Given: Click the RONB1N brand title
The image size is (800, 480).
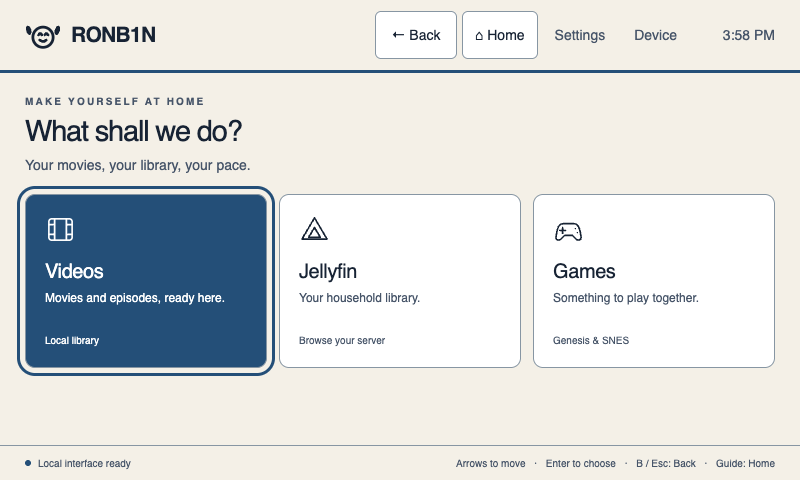Looking at the screenshot, I should coord(113,35).
